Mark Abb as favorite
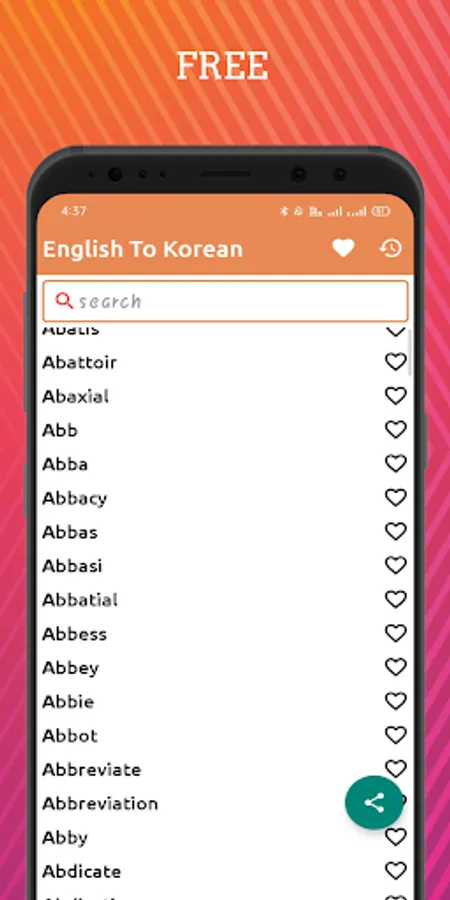Screen dimensions: 450x900 (395, 430)
